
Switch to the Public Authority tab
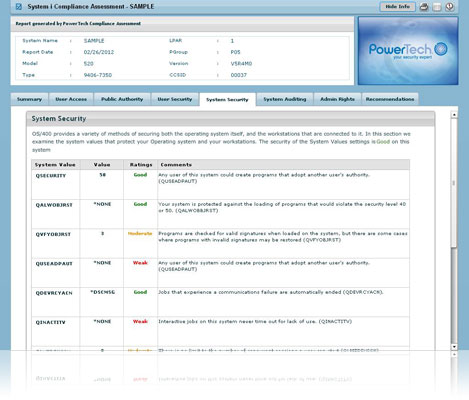pos(122,99)
